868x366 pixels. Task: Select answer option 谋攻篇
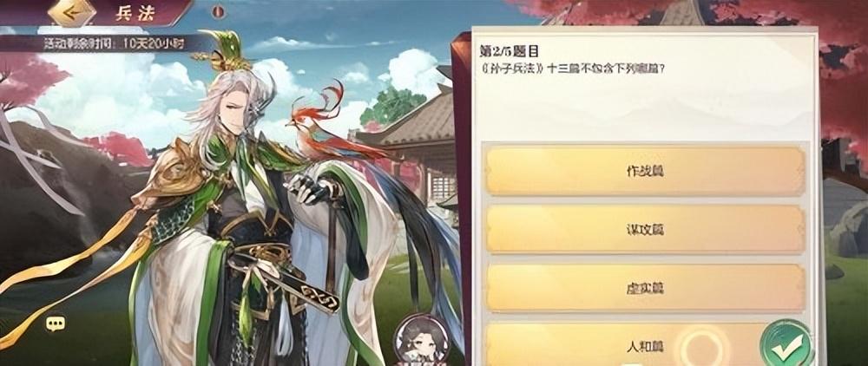tap(645, 230)
